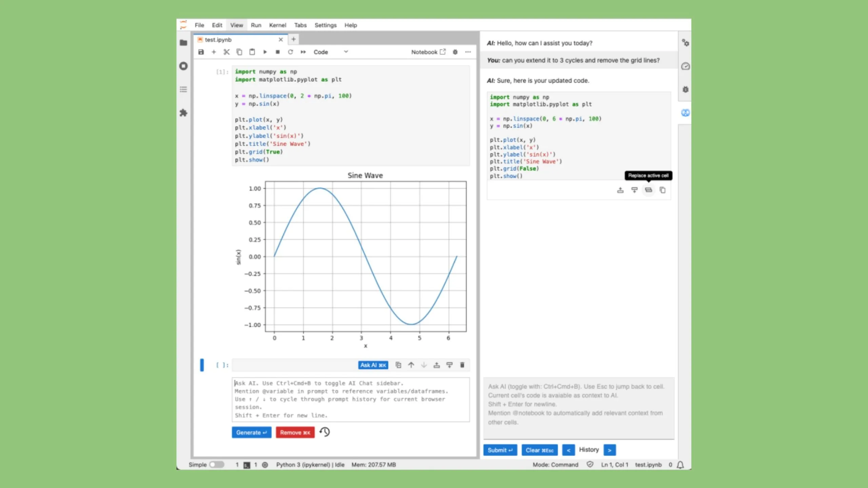
Task: Interrupt the kernel with stop icon
Action: tap(278, 52)
